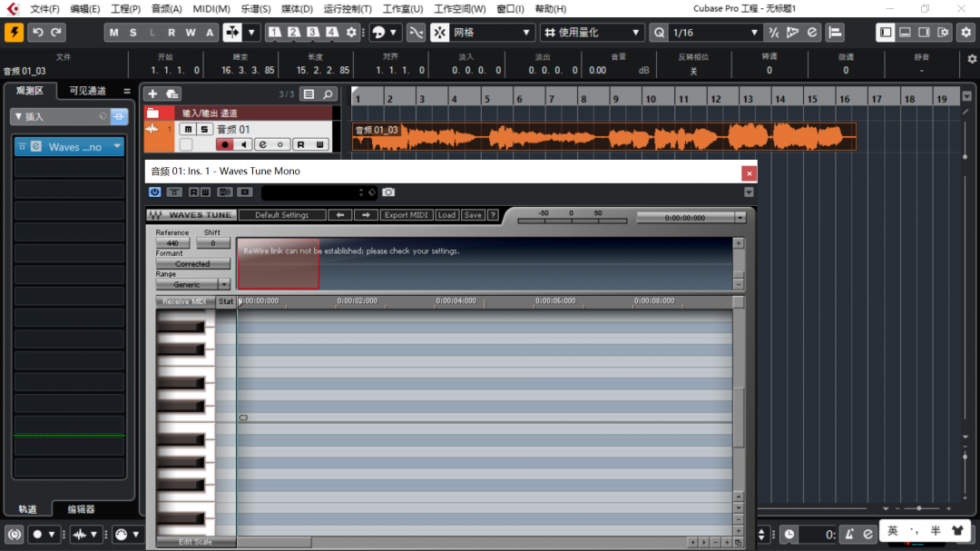Open edit channel settings on 音频 01
The height and width of the screenshot is (551, 980).
tap(262, 144)
